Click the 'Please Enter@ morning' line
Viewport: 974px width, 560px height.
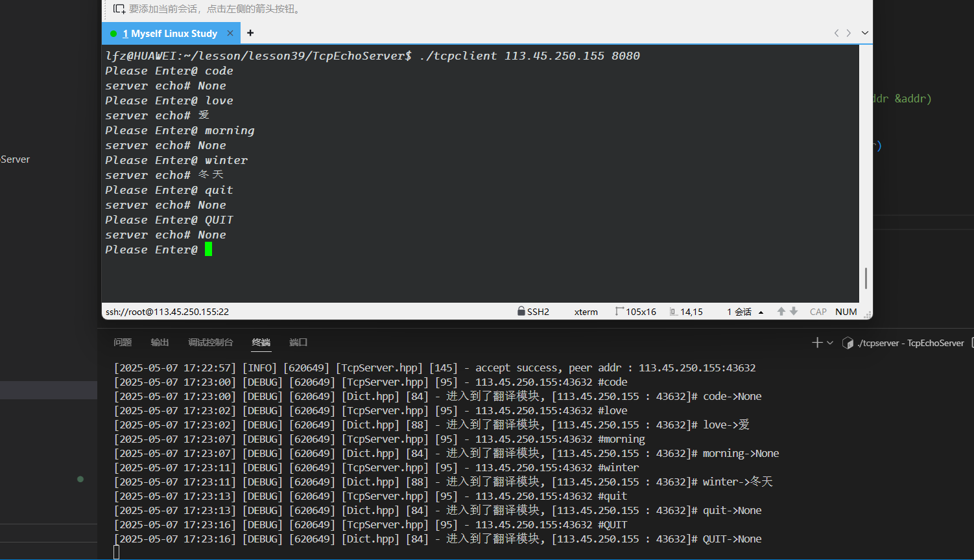point(180,130)
